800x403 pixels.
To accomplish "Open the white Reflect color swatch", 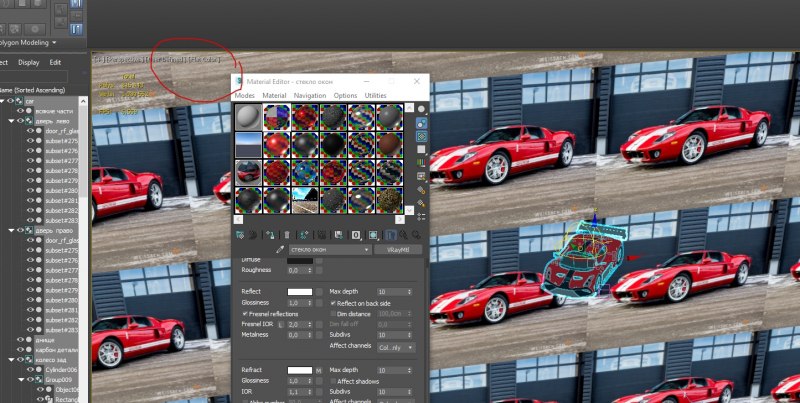I will (300, 292).
